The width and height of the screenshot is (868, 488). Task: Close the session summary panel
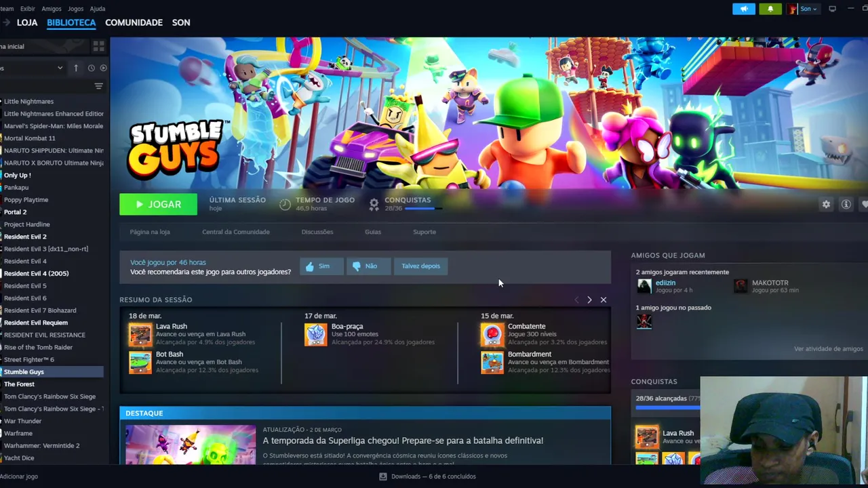tap(603, 300)
